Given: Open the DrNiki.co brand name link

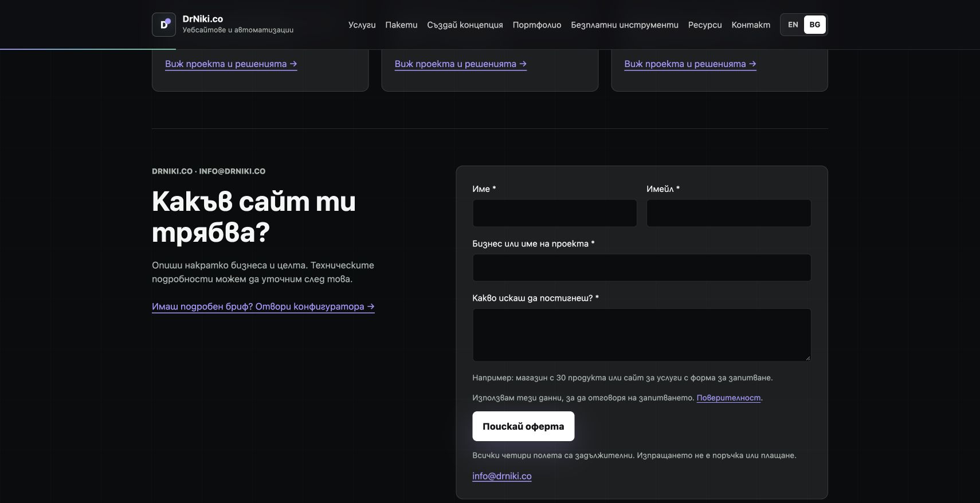Looking at the screenshot, I should click(203, 19).
